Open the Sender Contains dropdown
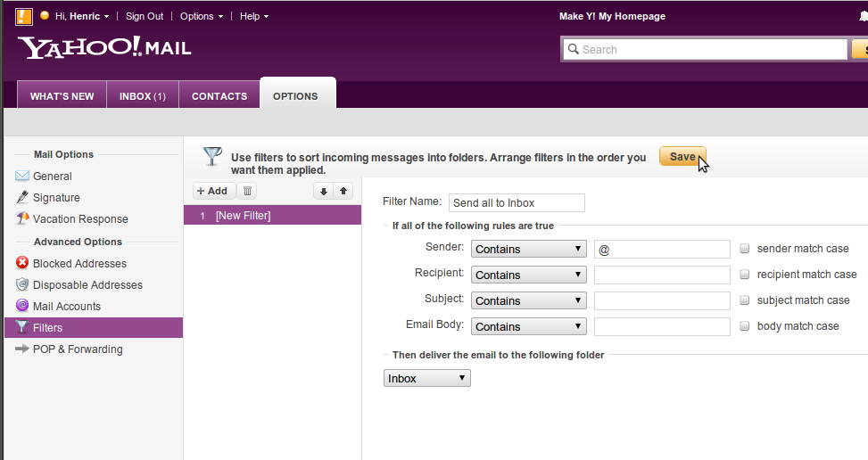Image resolution: width=868 pixels, height=460 pixels. [529, 249]
